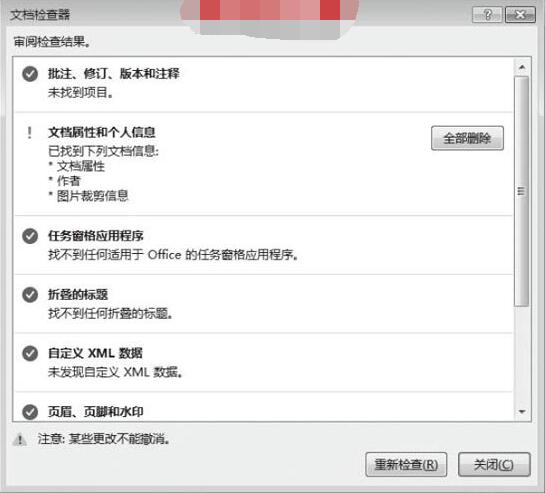The width and height of the screenshot is (545, 493).
Task: Click the vertical scrollbar thumb
Action: (522, 191)
